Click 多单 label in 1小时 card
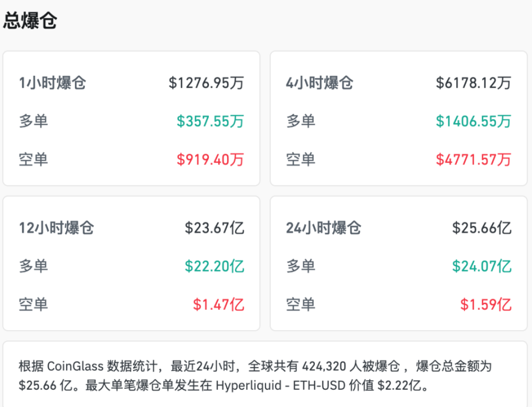Image resolution: width=532 pixels, height=407 pixels. pyautogui.click(x=32, y=121)
